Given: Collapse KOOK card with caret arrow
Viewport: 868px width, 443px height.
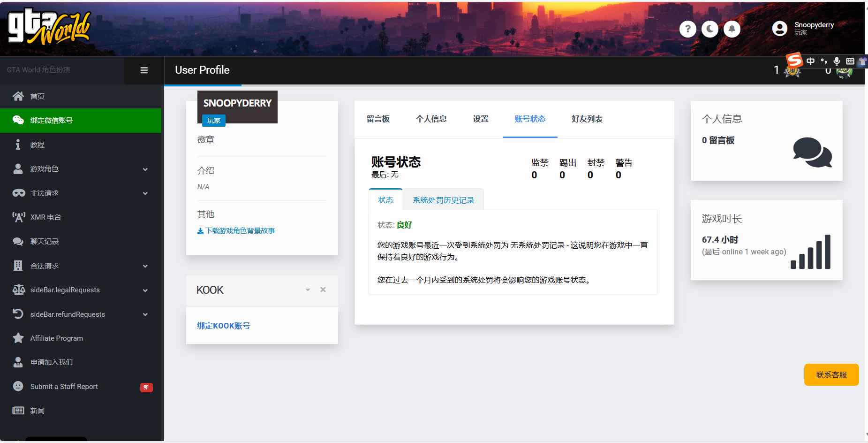Looking at the screenshot, I should [x=308, y=290].
